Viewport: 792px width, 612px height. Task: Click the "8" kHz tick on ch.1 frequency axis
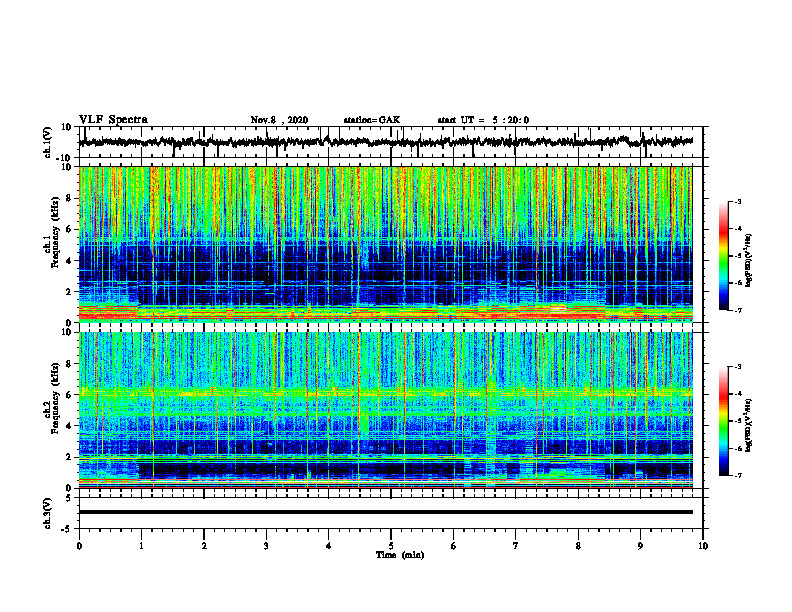(x=69, y=198)
